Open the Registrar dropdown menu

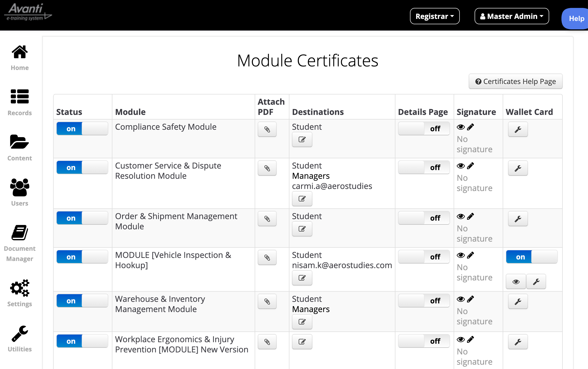pyautogui.click(x=434, y=16)
